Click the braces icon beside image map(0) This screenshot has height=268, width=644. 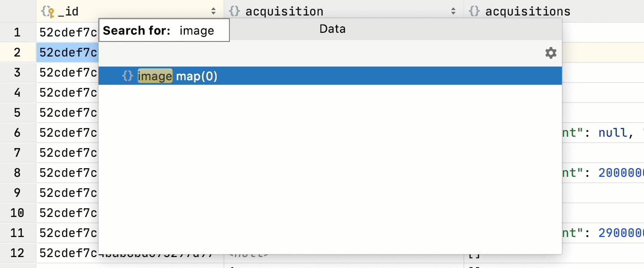[x=128, y=76]
